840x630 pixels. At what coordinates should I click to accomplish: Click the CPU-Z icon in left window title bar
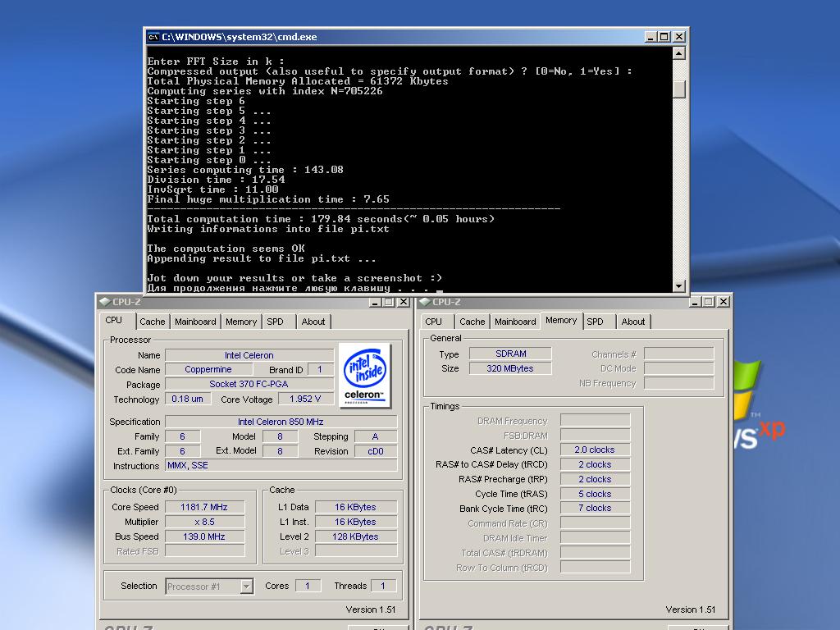106,302
